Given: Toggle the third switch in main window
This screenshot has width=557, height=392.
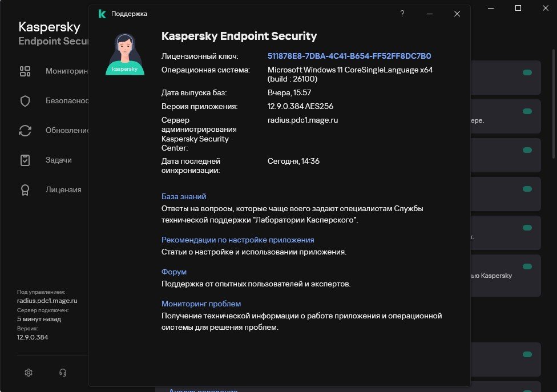Looking at the screenshot, I should 527,150.
